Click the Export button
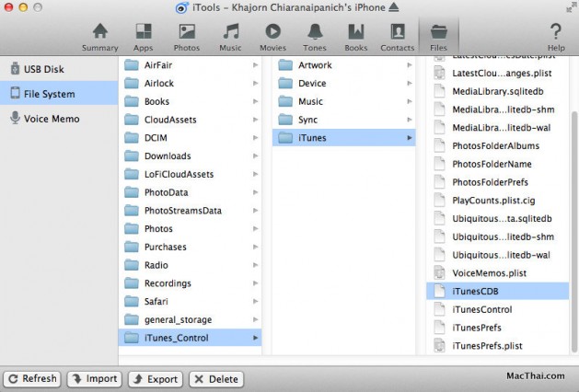 (x=156, y=379)
